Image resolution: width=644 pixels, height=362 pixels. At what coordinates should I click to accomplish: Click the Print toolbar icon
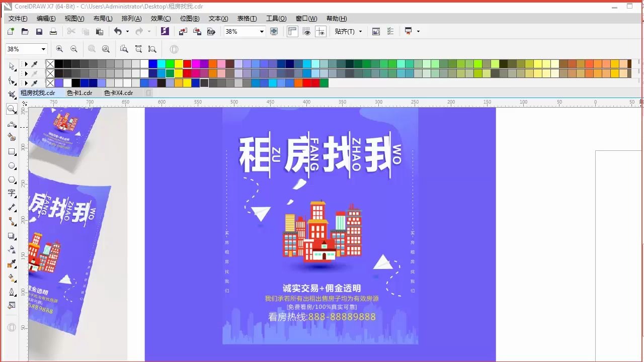pos(53,31)
